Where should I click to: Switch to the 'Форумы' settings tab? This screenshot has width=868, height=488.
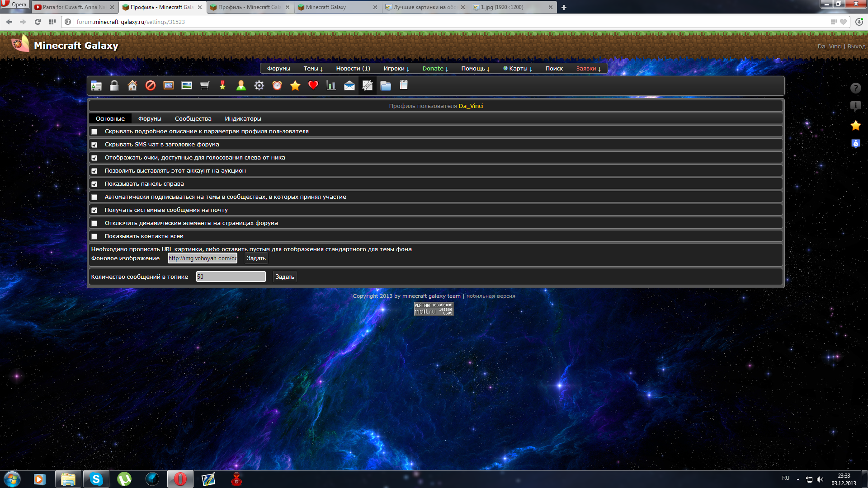[150, 119]
